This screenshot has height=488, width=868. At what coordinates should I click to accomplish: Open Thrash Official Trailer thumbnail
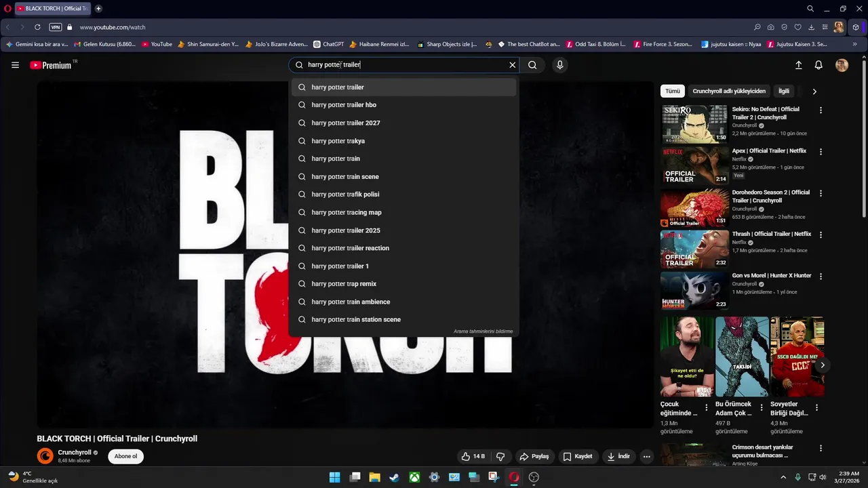[694, 249]
